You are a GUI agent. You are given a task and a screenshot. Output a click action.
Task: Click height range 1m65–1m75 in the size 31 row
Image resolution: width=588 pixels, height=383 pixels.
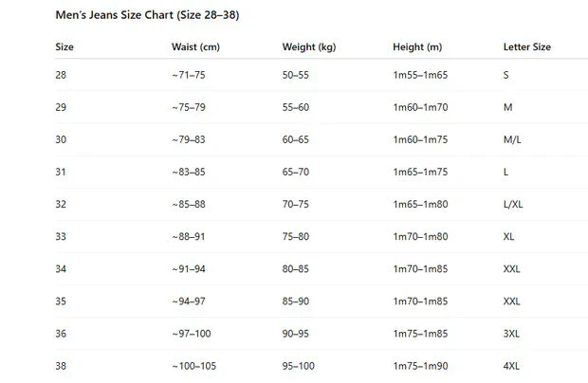click(x=420, y=172)
